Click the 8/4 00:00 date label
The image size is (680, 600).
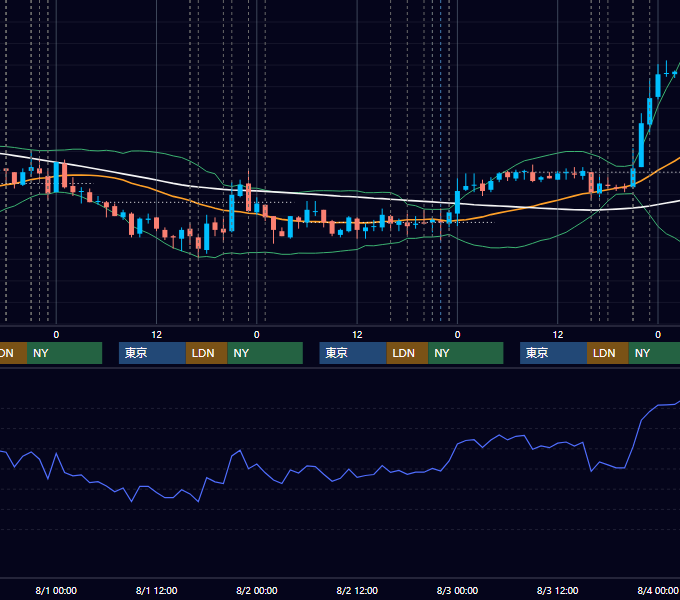pos(658,590)
